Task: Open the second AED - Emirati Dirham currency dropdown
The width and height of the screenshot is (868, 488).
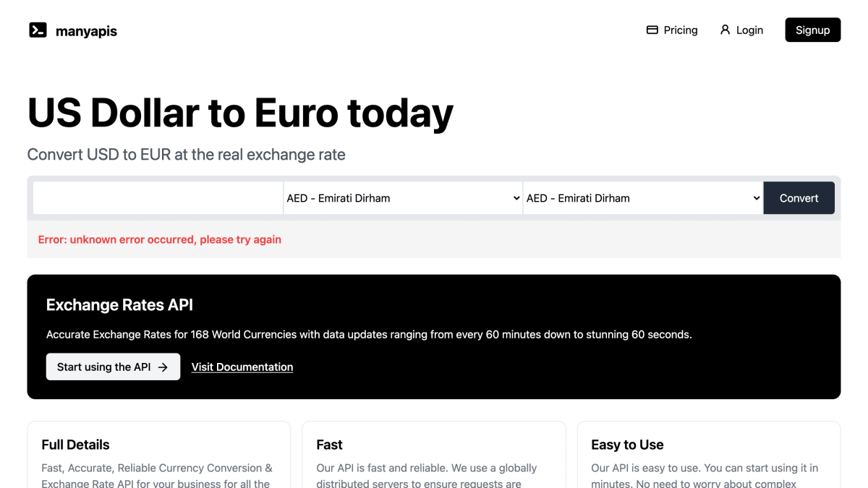Action: pyautogui.click(x=642, y=198)
